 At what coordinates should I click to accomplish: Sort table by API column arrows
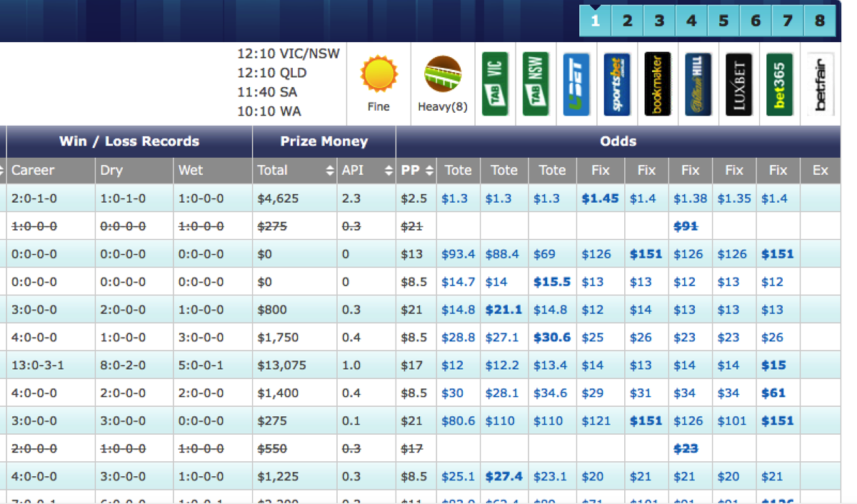point(389,171)
